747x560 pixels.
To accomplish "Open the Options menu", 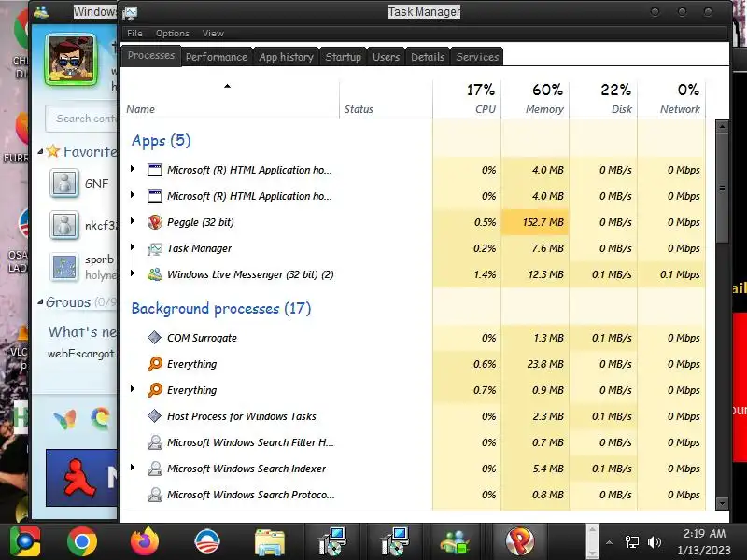I will click(173, 33).
